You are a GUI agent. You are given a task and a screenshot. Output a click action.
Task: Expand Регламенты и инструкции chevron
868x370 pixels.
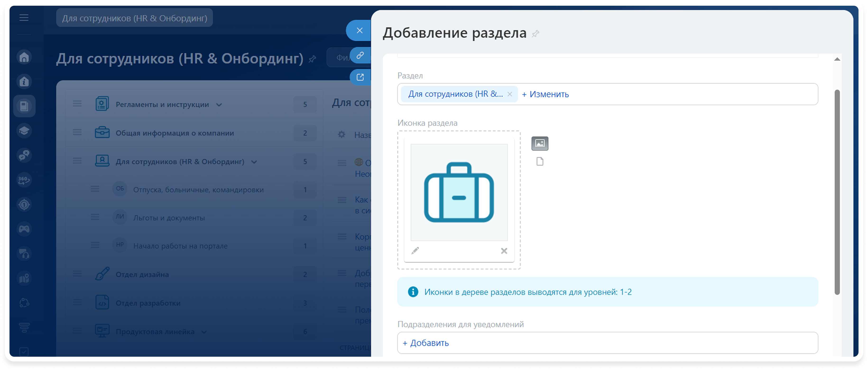coord(219,105)
